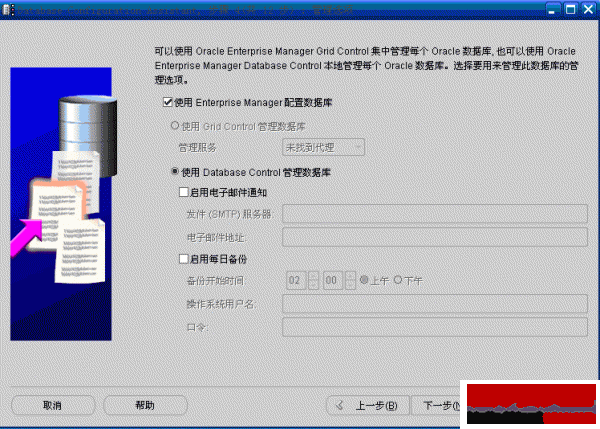Enable 启用电子邮件通知 checkbox

(x=184, y=192)
